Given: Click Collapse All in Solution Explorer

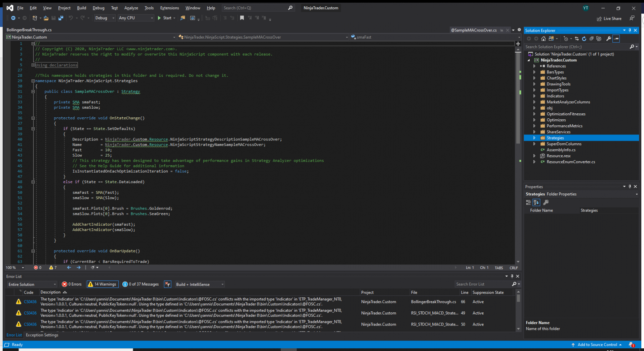Looking at the screenshot, I should (591, 39).
